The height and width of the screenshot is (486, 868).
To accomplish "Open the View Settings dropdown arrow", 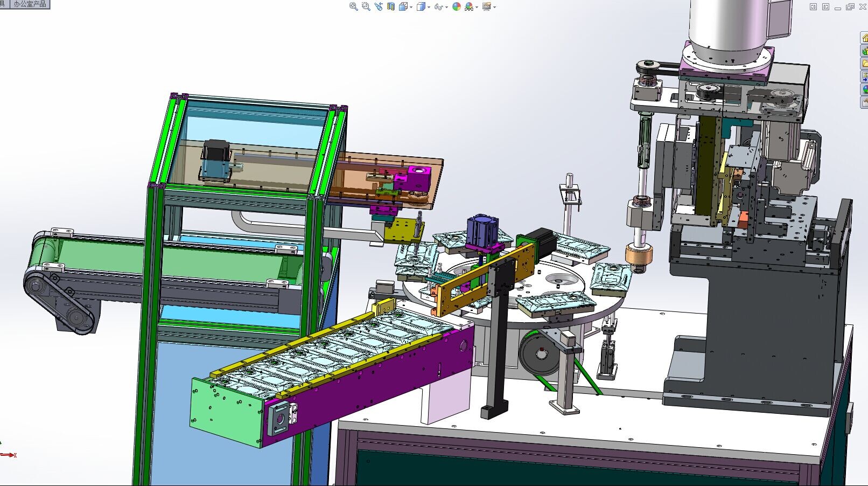I will tap(494, 7).
